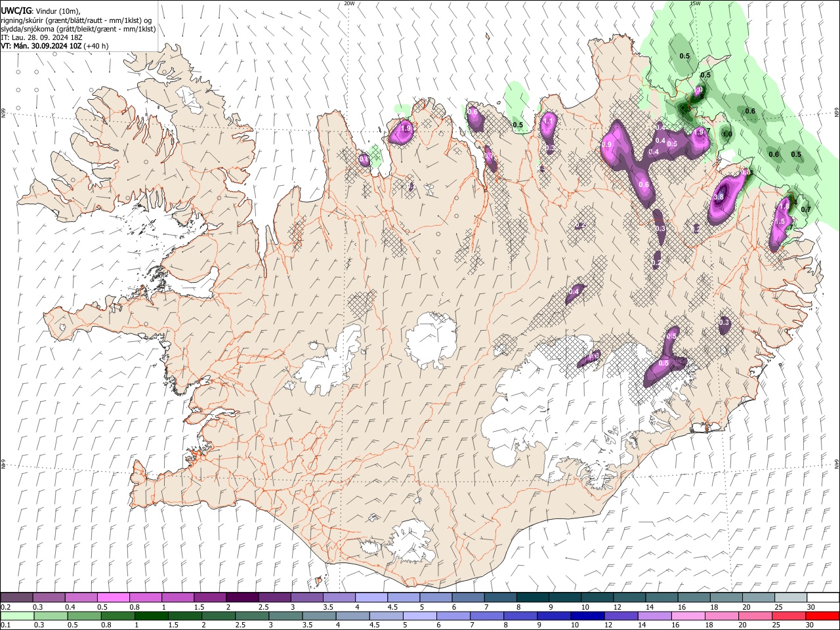
Task: Click the crimson 25 swatch in the rain legend
Action: [789, 616]
